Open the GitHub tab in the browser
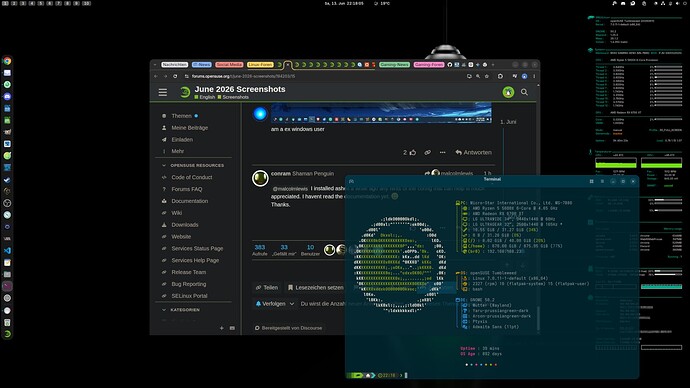 pyautogui.click(x=450, y=65)
